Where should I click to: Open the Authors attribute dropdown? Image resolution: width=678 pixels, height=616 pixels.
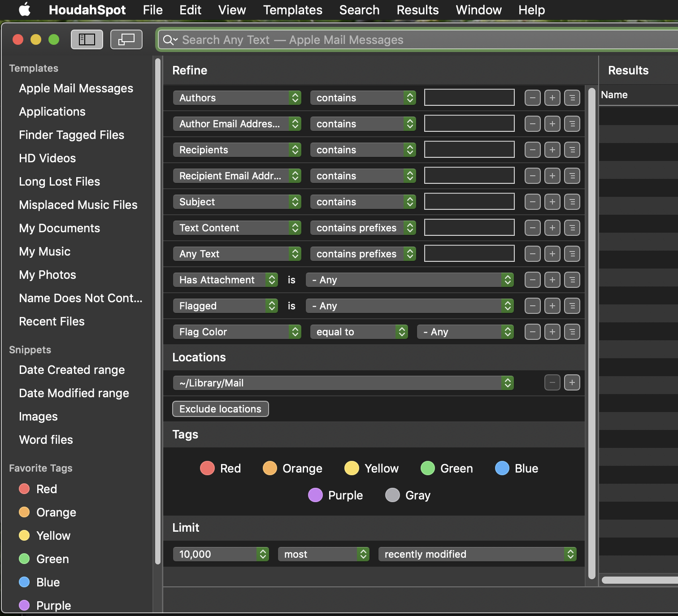tap(237, 98)
